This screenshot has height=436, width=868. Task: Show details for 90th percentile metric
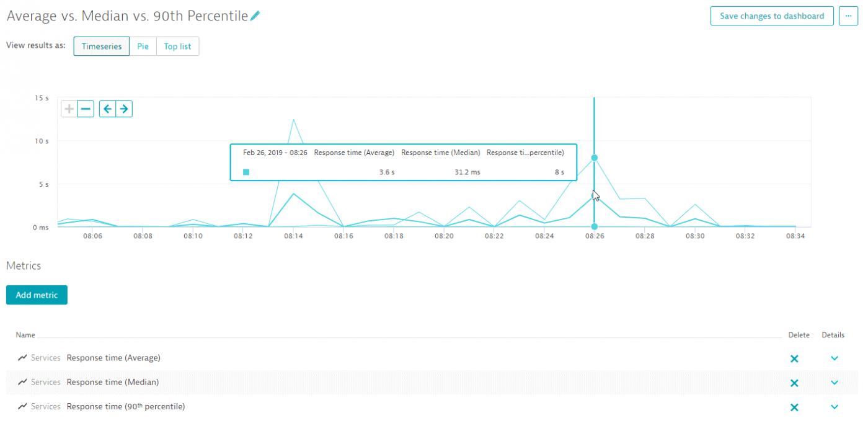pyautogui.click(x=834, y=407)
